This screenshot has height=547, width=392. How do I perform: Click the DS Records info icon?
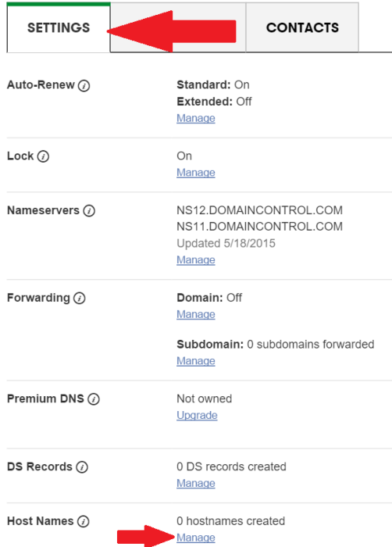[82, 467]
